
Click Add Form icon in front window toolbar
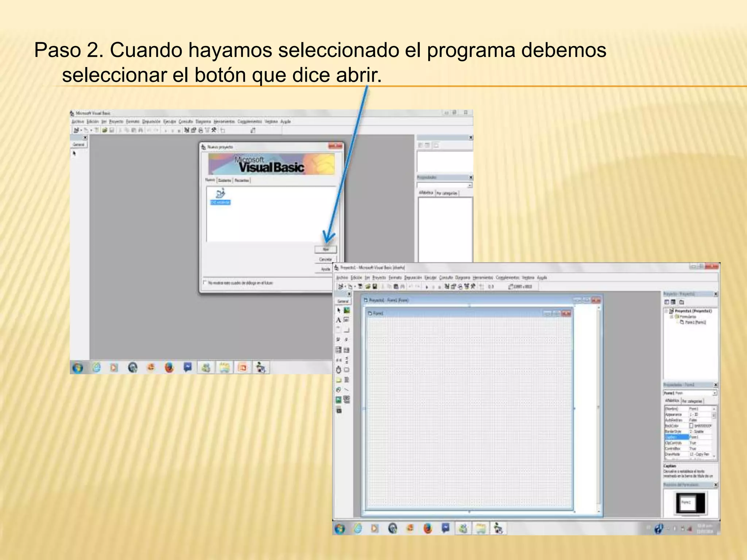pyautogui.click(x=350, y=287)
